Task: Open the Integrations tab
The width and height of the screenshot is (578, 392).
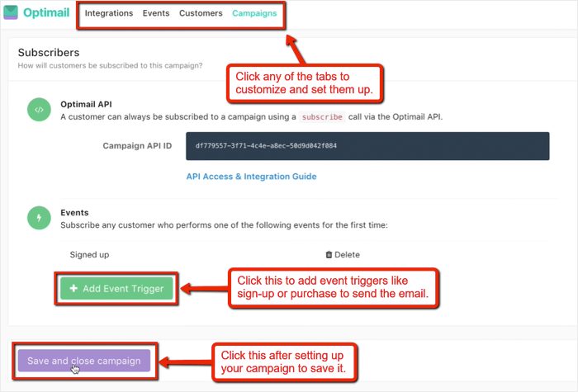Action: point(109,13)
